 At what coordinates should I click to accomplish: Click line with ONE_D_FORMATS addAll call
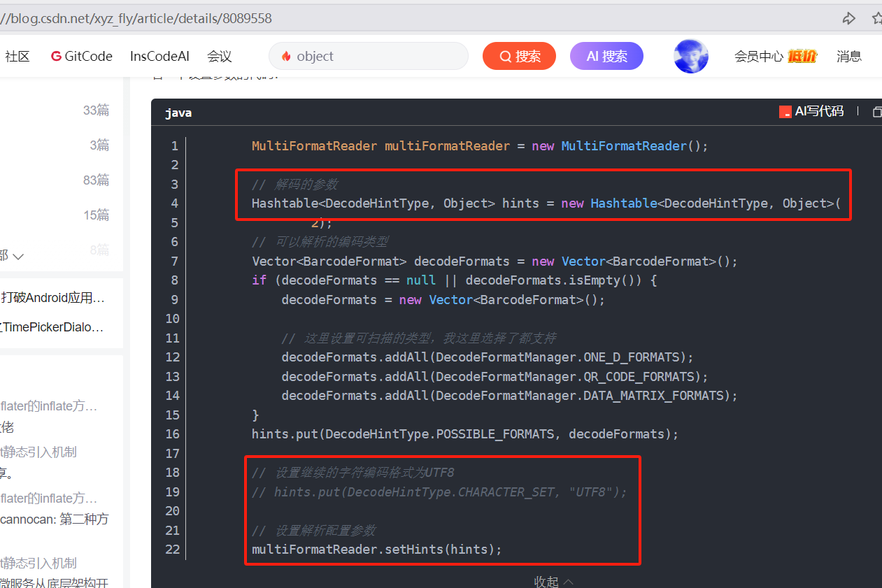point(488,357)
